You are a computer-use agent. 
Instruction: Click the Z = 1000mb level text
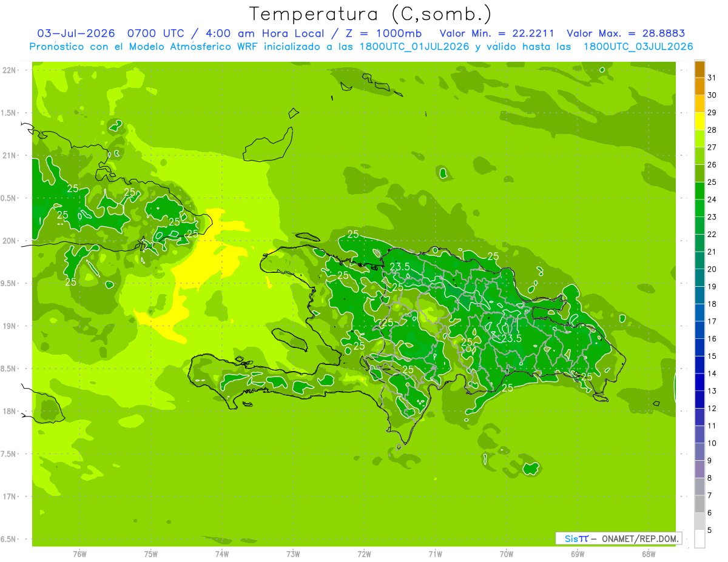tap(382, 33)
